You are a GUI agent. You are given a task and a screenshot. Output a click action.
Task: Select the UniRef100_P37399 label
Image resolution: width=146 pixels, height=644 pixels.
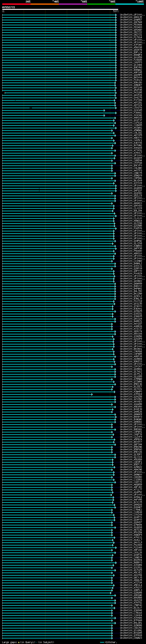(x=131, y=100)
